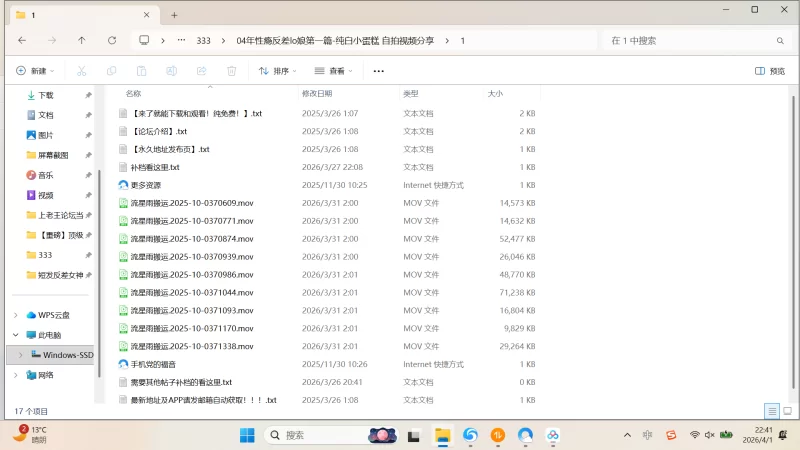Expand the WPS云盘 tree node

[15, 315]
